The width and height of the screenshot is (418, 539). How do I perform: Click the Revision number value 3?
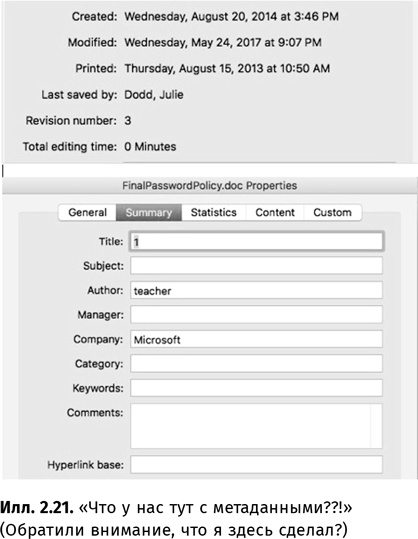click(128, 121)
